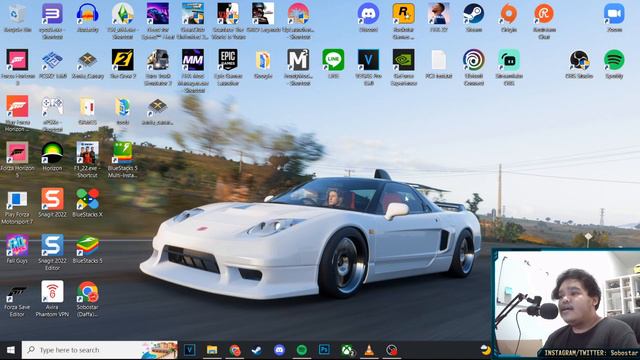Launch Rockstar Games Launcher desktop icon
The width and height of the screenshot is (640, 360).
point(403,20)
